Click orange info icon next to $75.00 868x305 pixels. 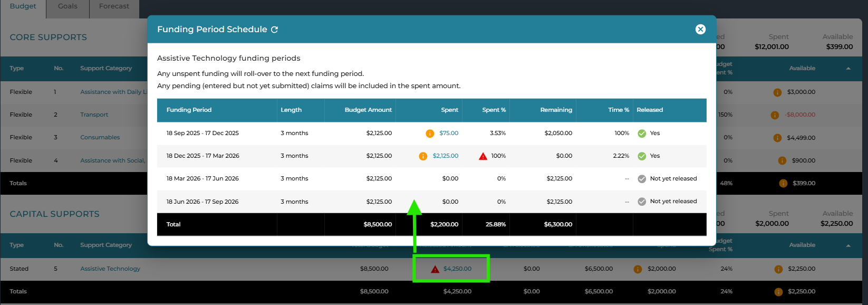[x=430, y=134]
